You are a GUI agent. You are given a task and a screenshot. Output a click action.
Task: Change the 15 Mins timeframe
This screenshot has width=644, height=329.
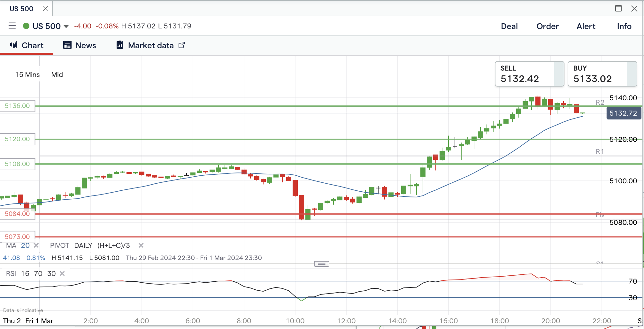pyautogui.click(x=27, y=74)
